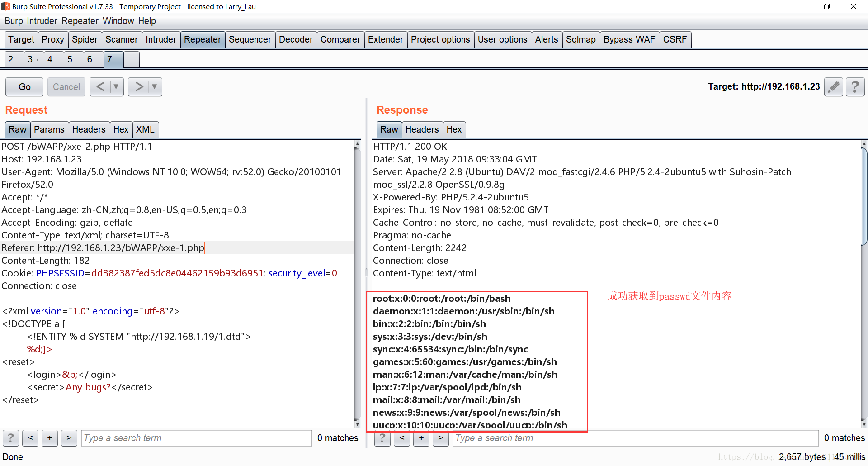Click the Go button to send request
Screen dimensions: 868x466
coord(24,87)
